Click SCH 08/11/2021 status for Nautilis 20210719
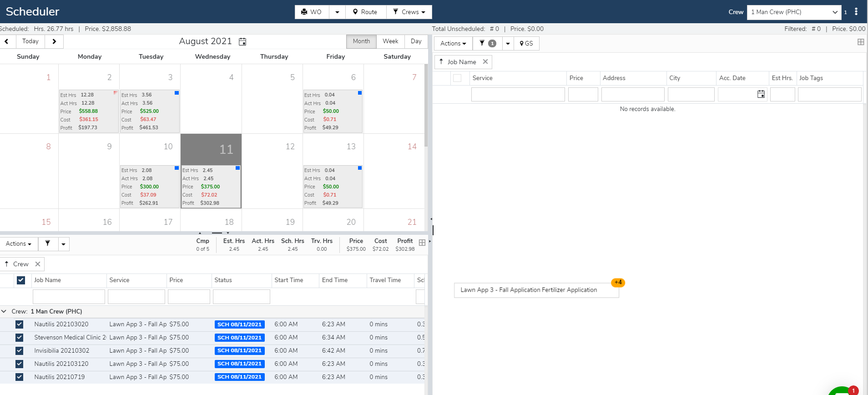Viewport: 868px width, 395px height. pyautogui.click(x=240, y=377)
